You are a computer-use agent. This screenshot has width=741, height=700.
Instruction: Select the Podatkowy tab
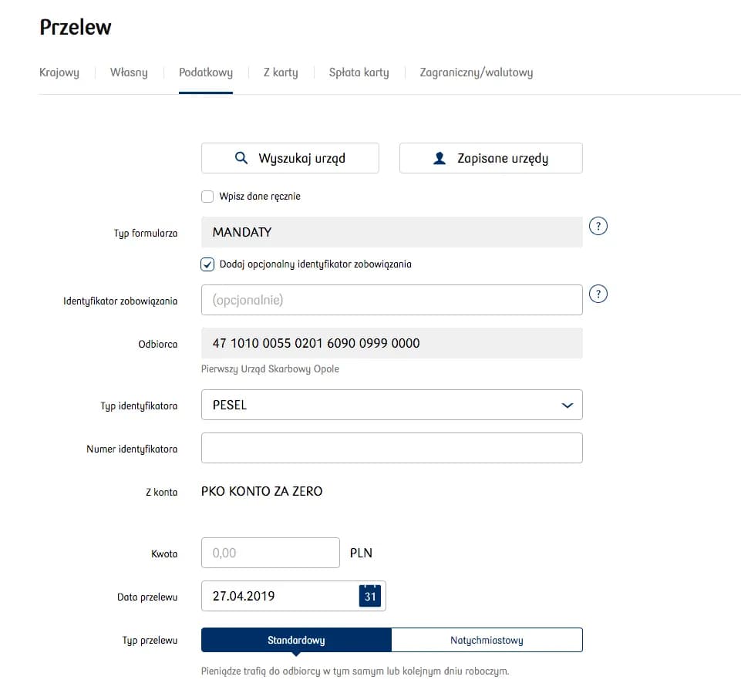(206, 72)
